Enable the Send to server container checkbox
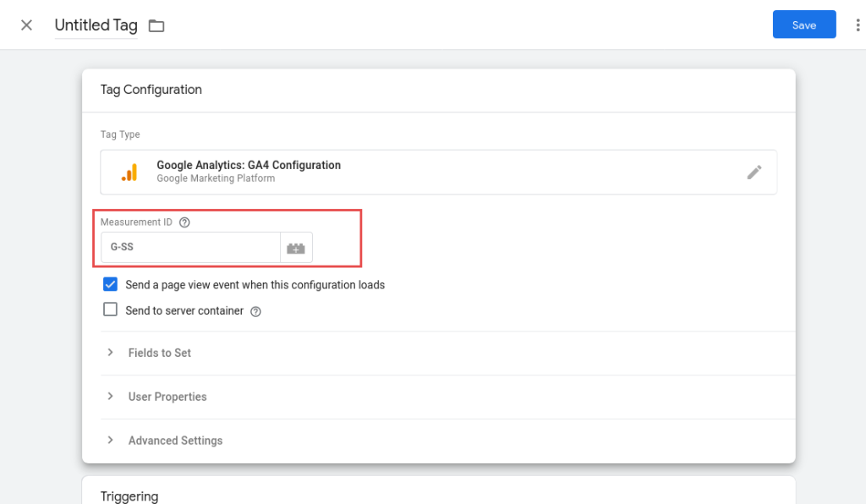This screenshot has width=866, height=504. tap(110, 310)
